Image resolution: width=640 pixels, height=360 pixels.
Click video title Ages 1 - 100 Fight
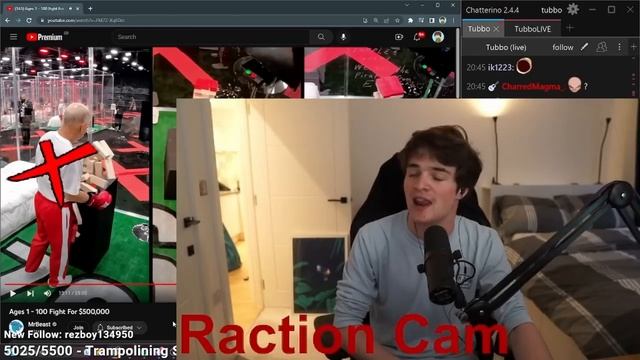(x=59, y=311)
